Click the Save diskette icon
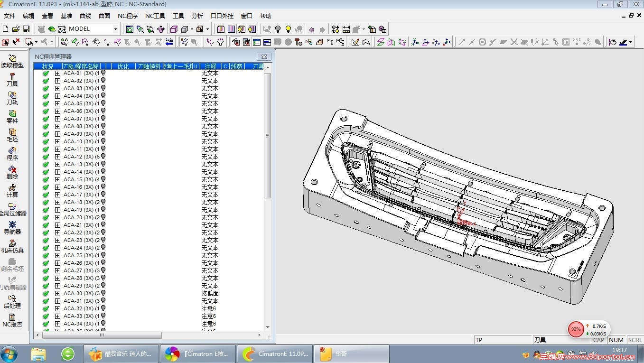644x363 pixels. click(26, 29)
